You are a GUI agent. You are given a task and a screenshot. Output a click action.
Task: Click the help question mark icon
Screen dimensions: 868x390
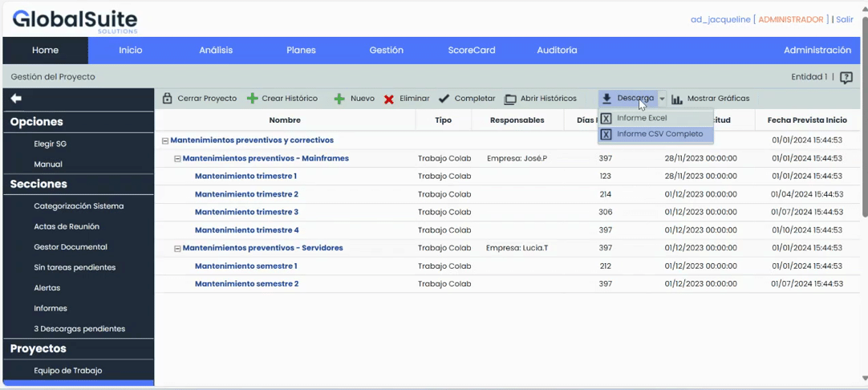tap(846, 78)
